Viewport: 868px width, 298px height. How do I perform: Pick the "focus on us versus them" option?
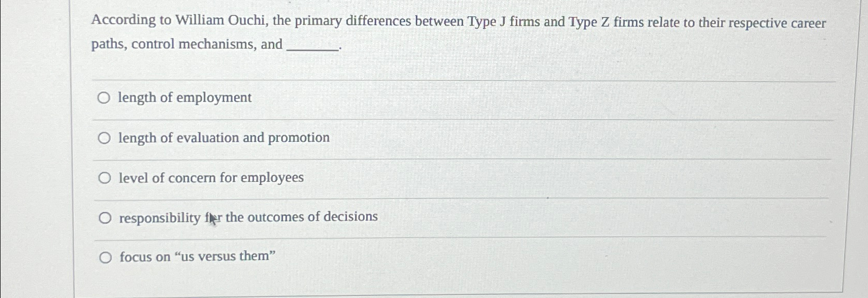point(105,256)
